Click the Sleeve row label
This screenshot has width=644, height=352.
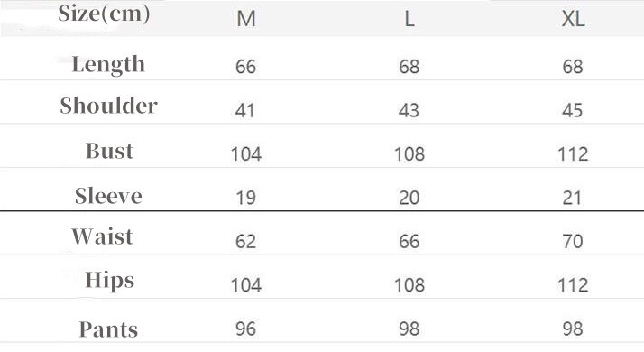click(108, 196)
